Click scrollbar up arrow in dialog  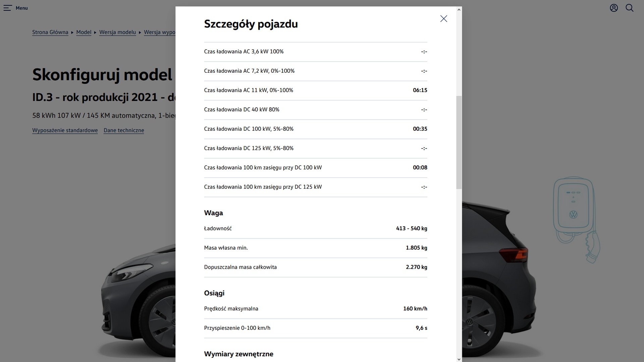(x=459, y=10)
